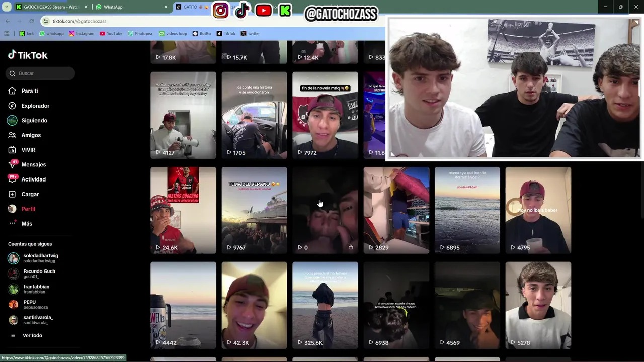644x362 pixels.
Task: Click the browser back arrow
Action: (x=7, y=21)
